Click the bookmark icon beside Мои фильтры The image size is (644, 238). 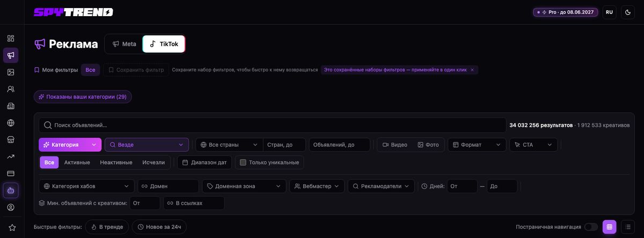pos(37,70)
